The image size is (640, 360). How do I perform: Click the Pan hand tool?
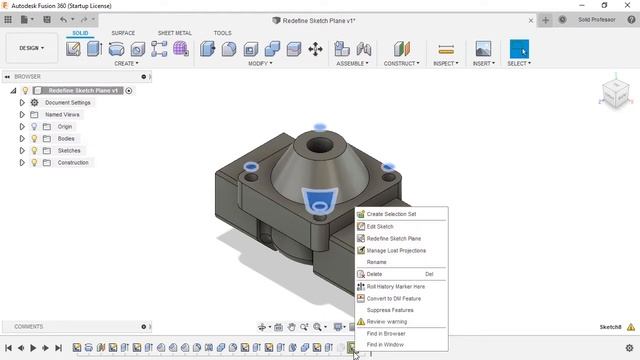click(291, 327)
